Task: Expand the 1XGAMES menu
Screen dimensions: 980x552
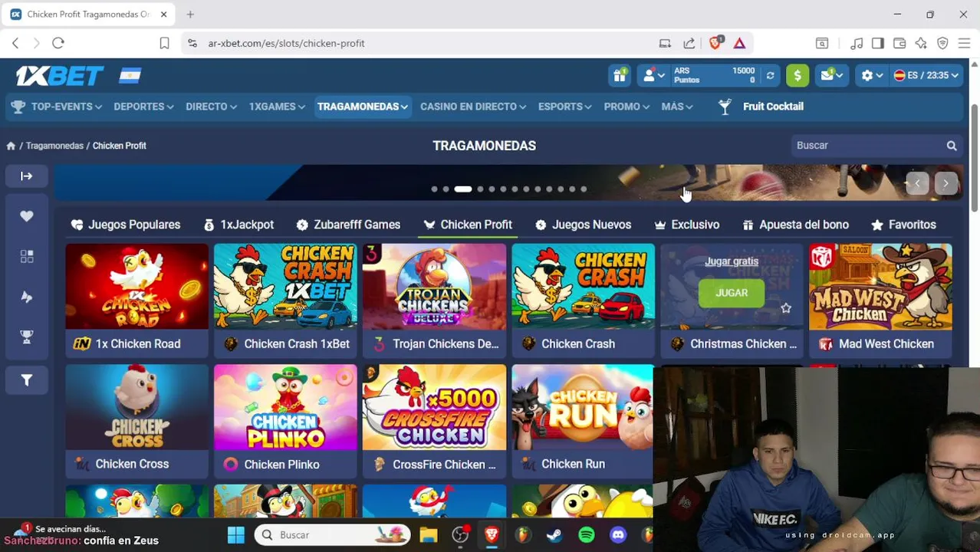Action: [277, 107]
